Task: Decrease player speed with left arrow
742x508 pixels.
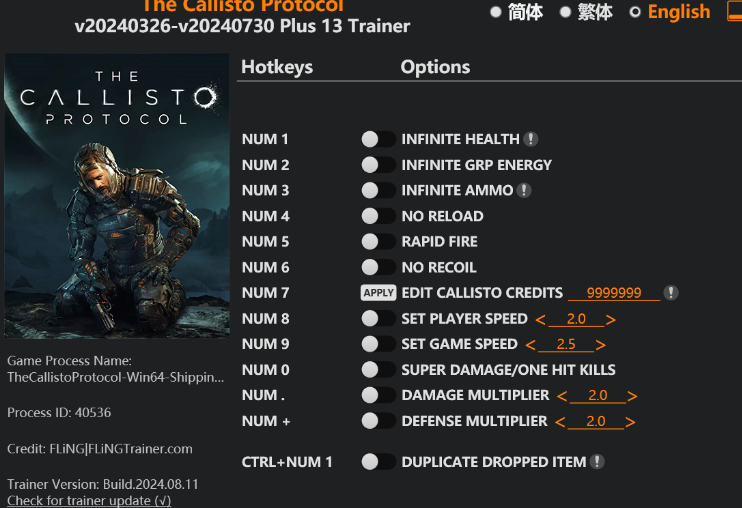Action: 540,320
